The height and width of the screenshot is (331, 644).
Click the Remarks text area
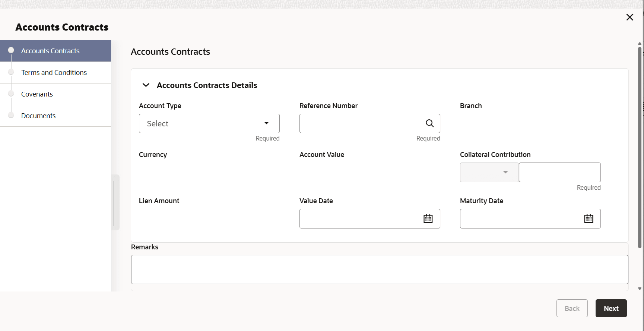coord(379,269)
